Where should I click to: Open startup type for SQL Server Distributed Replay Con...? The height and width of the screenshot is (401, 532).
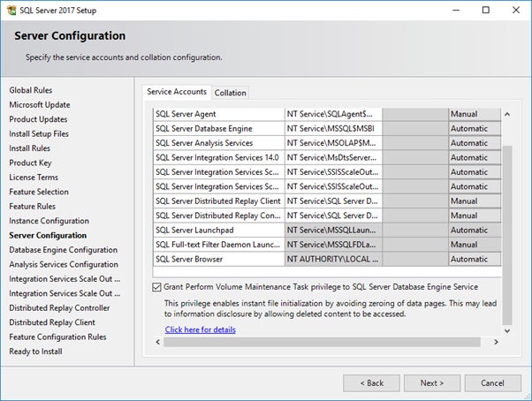click(475, 216)
